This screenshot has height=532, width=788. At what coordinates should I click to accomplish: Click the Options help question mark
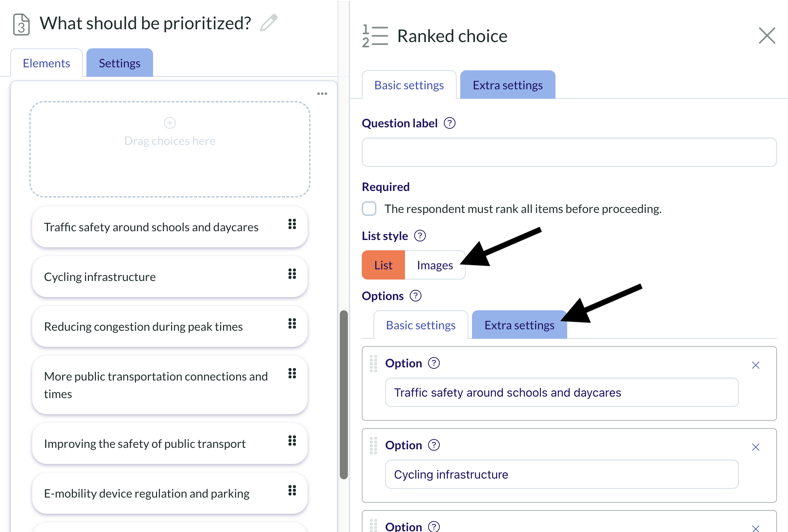click(x=416, y=296)
